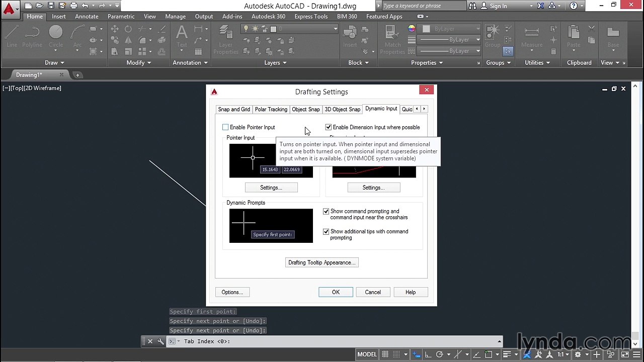Select the Line tool in Draw panel
This screenshot has height=362, width=644.
(12, 36)
